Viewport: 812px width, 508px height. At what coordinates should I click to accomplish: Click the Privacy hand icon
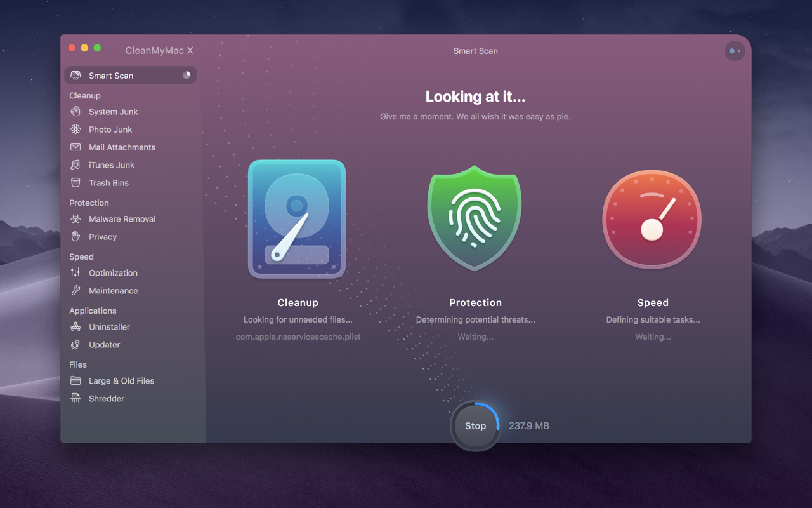tap(75, 236)
